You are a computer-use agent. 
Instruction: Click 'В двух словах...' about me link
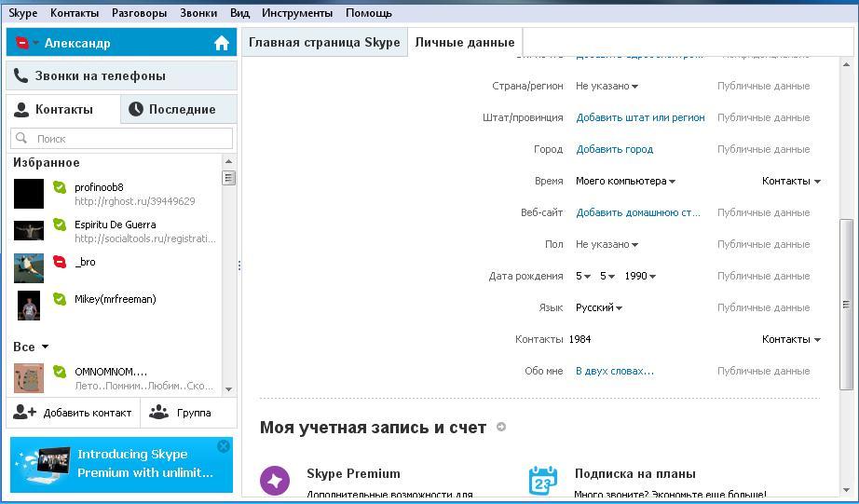coord(615,371)
